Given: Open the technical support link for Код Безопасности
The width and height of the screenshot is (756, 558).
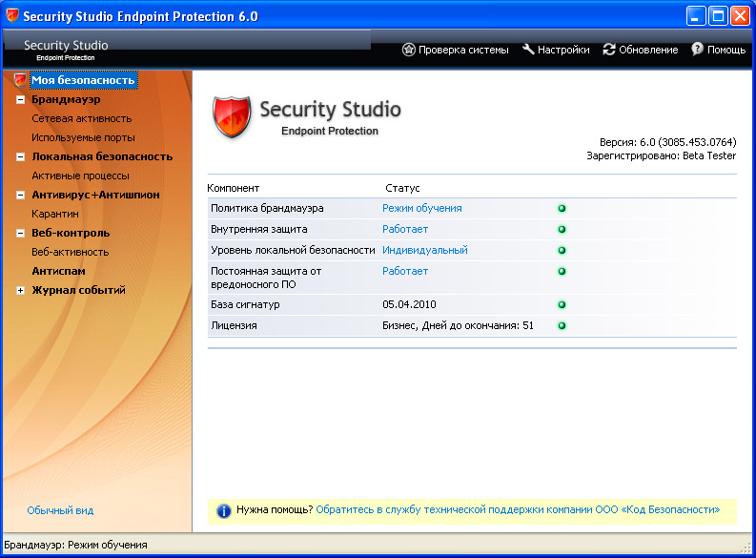Looking at the screenshot, I should (518, 509).
